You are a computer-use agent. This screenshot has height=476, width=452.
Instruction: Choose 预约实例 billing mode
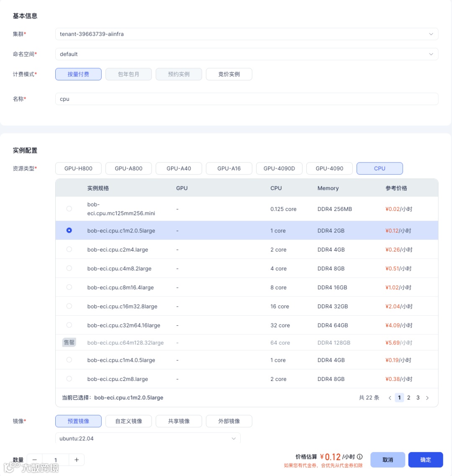(x=179, y=74)
